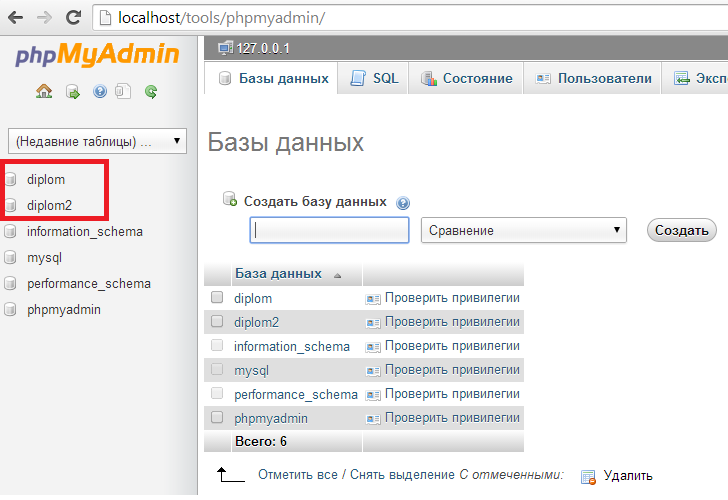This screenshot has height=500, width=728.
Task: Click the browser address bar
Action: (409, 18)
